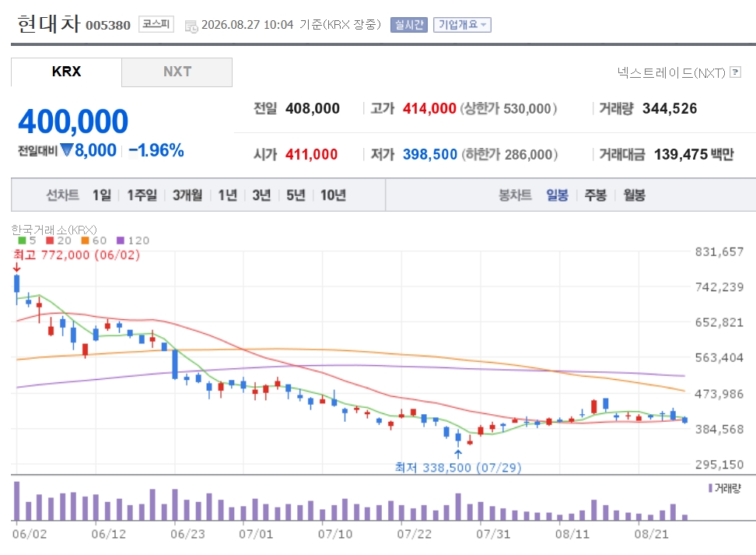
Task: Click the 08/21 date axis label
Action: [x=651, y=534]
